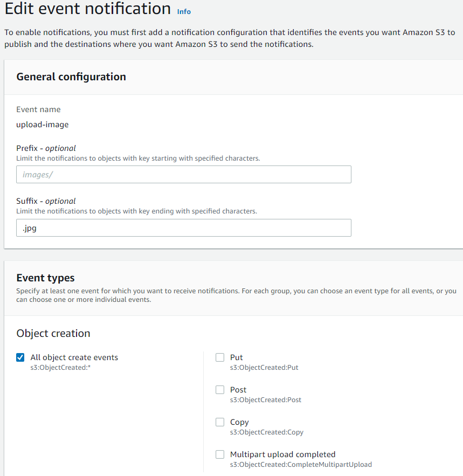Click the General configuration section heading
Image resolution: width=463 pixels, height=476 pixels.
(x=71, y=77)
